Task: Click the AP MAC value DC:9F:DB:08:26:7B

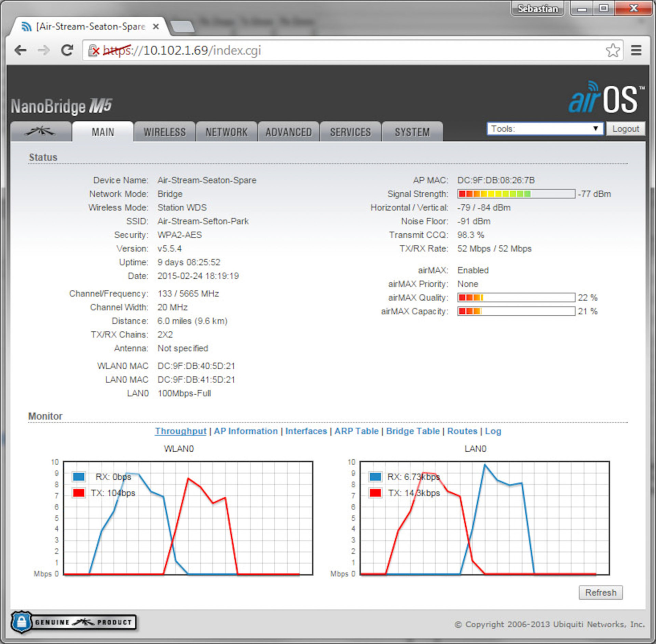Action: point(496,180)
